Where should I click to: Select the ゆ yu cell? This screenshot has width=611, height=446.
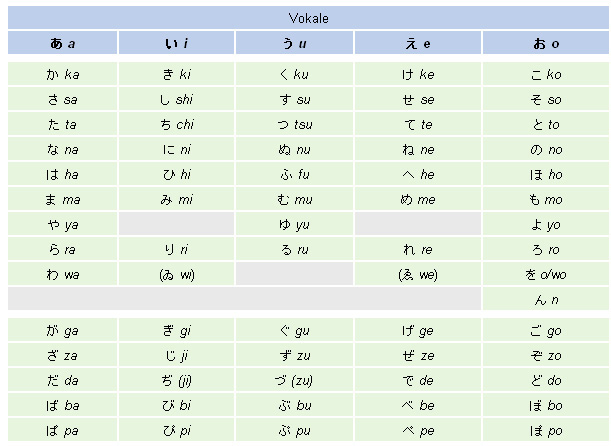pyautogui.click(x=294, y=224)
